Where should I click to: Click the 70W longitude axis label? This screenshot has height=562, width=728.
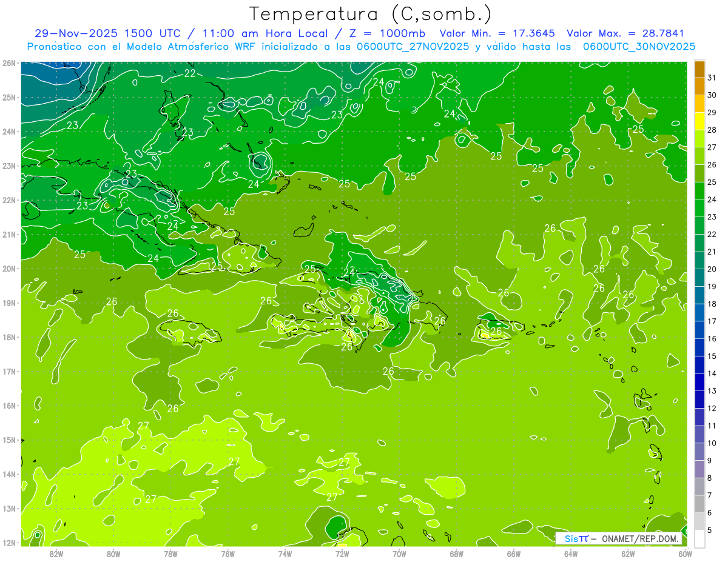coord(399,554)
